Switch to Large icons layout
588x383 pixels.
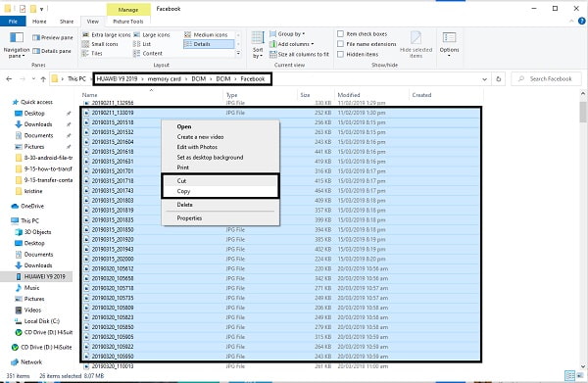(x=152, y=35)
